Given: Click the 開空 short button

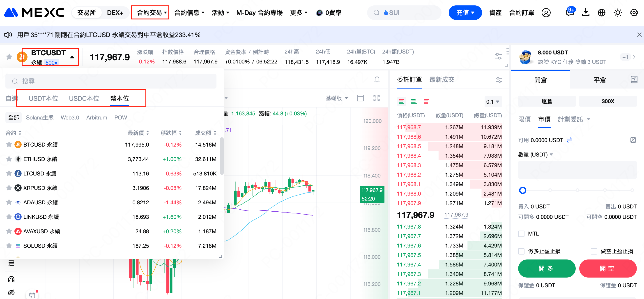Looking at the screenshot, I should (608, 269).
